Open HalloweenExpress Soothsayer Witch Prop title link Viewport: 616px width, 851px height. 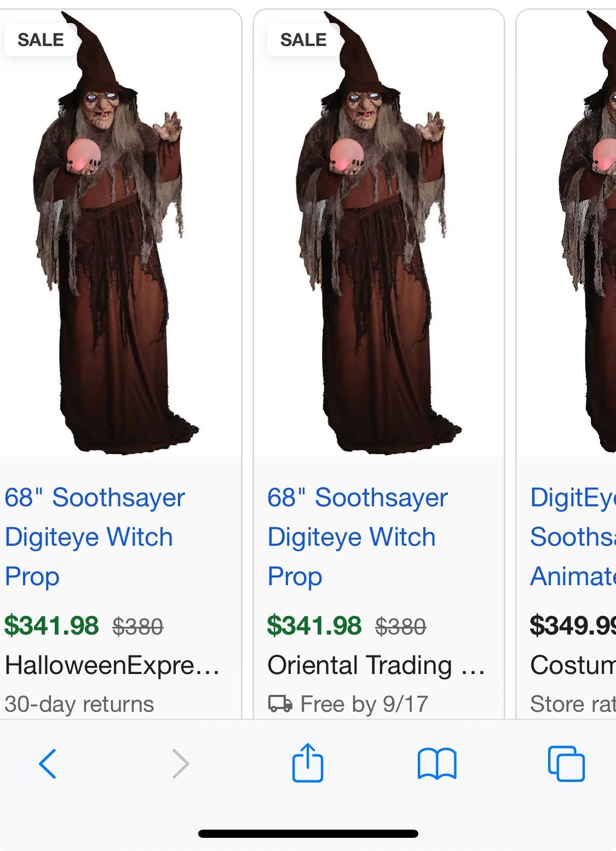(x=95, y=536)
